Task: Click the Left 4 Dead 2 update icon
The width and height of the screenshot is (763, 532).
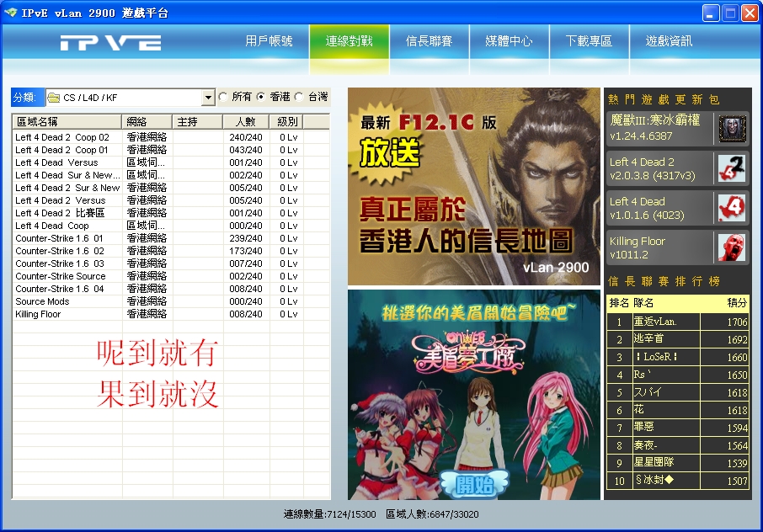Action: click(x=733, y=168)
